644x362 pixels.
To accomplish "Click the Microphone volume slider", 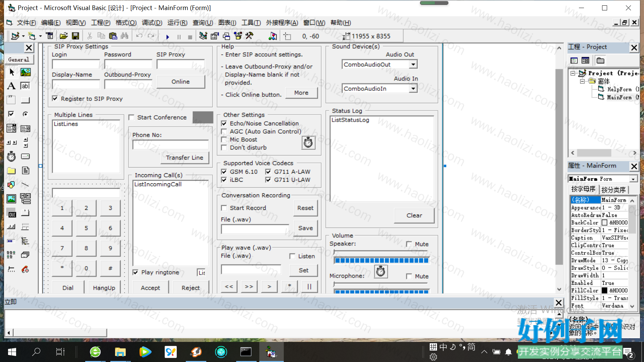I will (x=381, y=284).
